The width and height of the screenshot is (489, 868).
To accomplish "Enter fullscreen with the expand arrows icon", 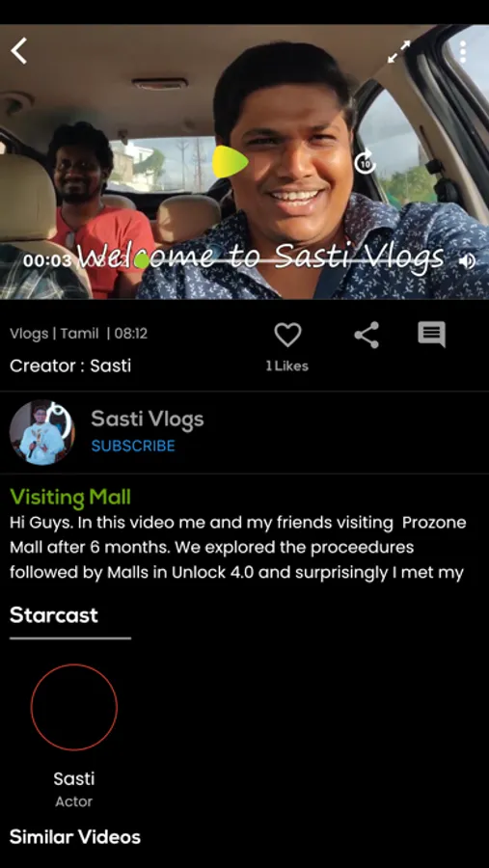I will click(x=398, y=51).
